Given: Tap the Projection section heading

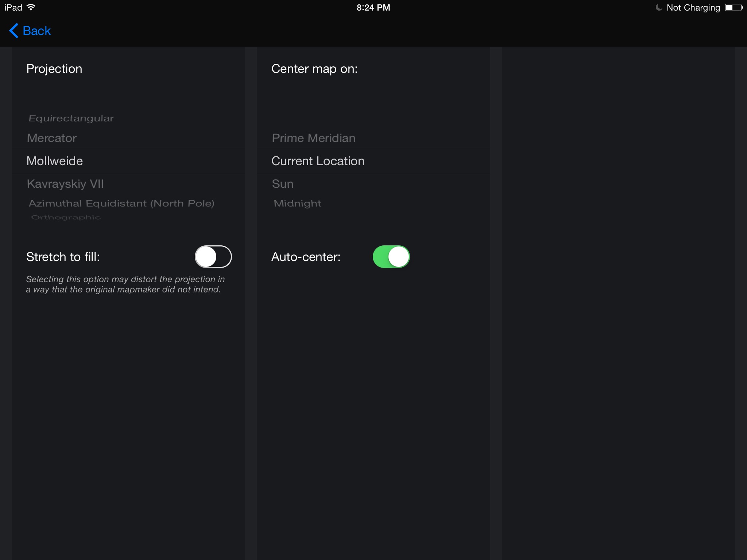Looking at the screenshot, I should (54, 69).
